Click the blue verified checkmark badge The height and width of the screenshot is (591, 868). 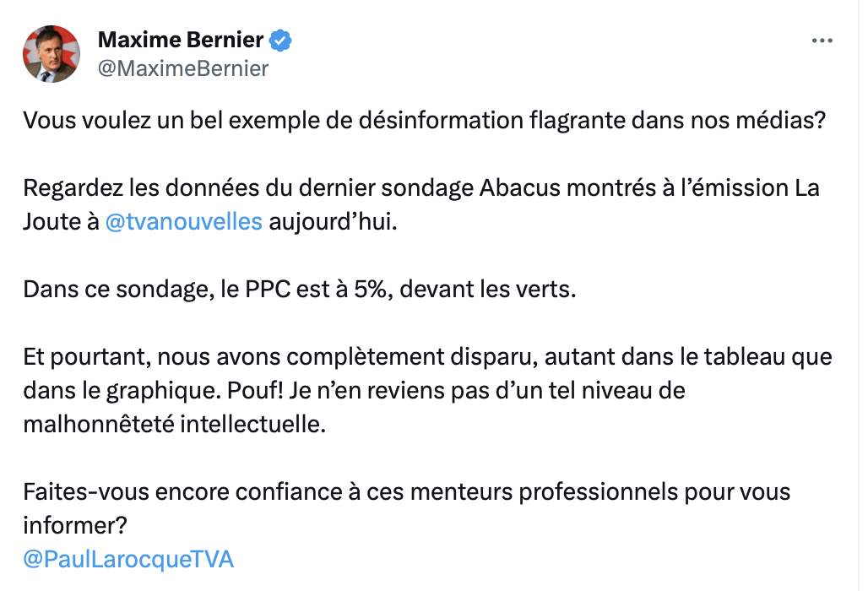point(280,41)
